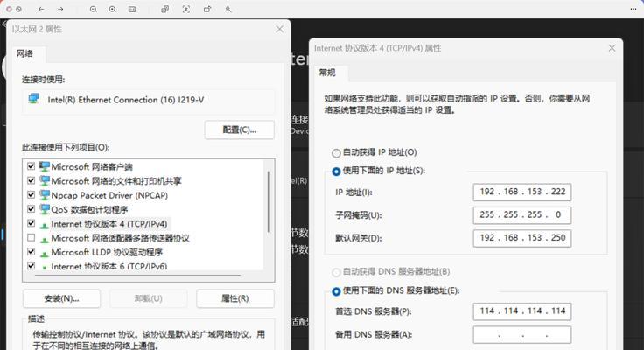Click the red circle icon at the top left
This screenshot has height=350, width=644.
click(x=9, y=9)
